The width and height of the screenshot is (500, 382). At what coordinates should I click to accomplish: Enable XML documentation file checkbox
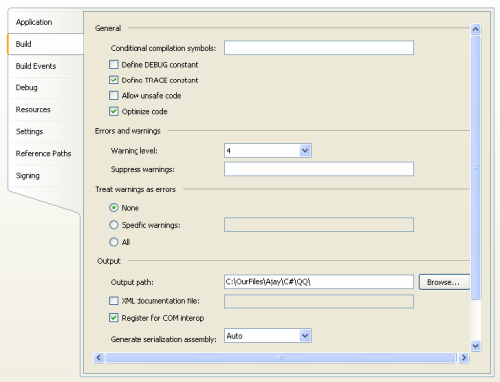click(114, 301)
